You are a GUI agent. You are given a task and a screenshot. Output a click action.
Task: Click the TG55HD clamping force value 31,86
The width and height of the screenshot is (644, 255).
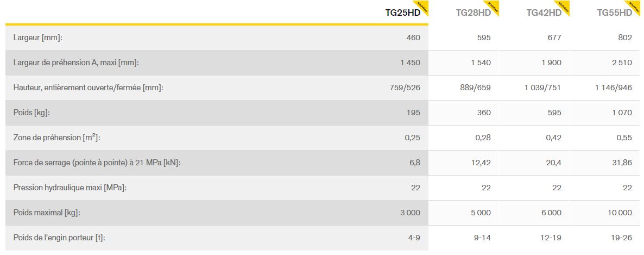click(621, 163)
